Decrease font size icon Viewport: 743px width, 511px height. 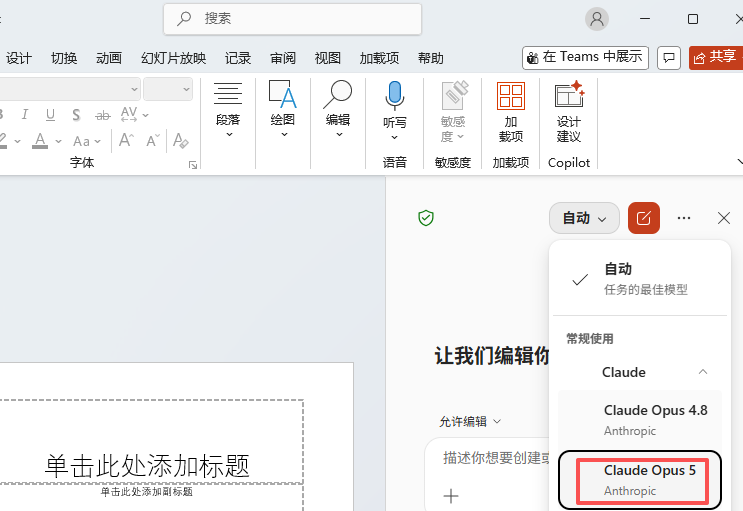point(153,141)
